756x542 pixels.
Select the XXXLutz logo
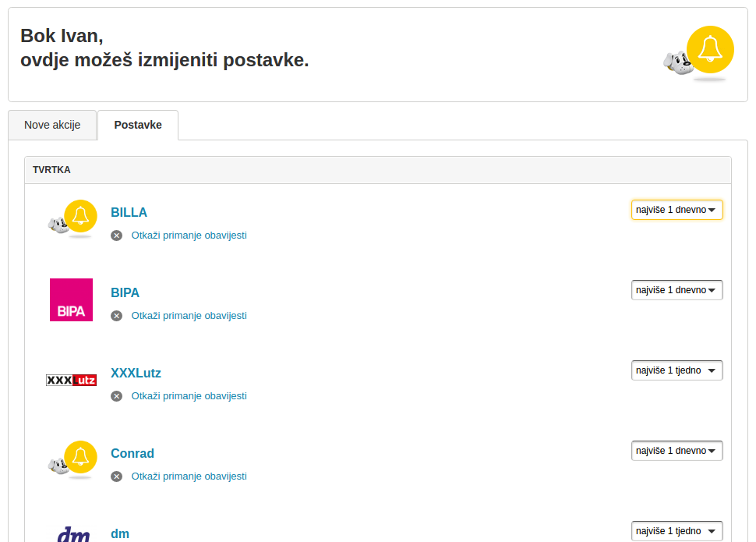coord(72,380)
